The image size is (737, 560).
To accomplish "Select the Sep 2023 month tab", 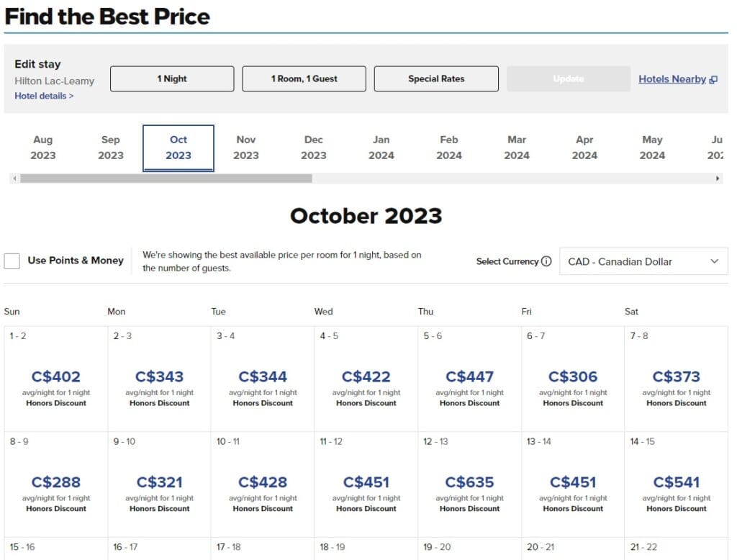I will [111, 148].
